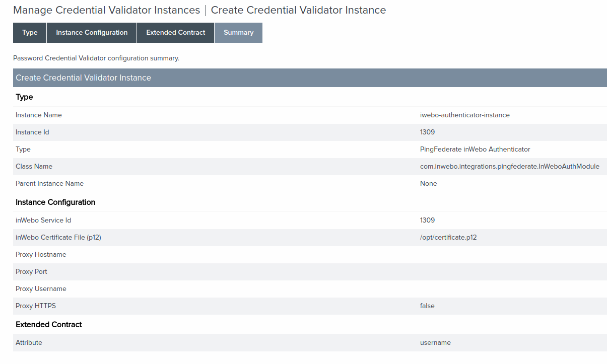
Task: Go to the Extended Contract tab
Action: 175,33
